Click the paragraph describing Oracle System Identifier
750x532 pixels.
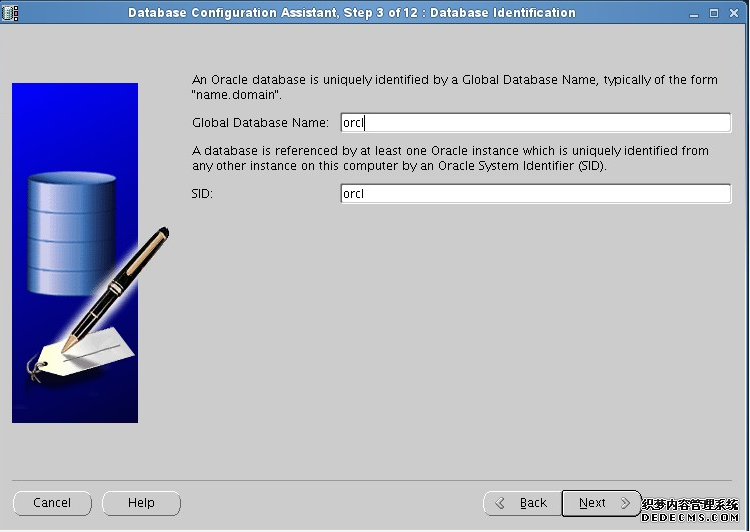click(450, 158)
